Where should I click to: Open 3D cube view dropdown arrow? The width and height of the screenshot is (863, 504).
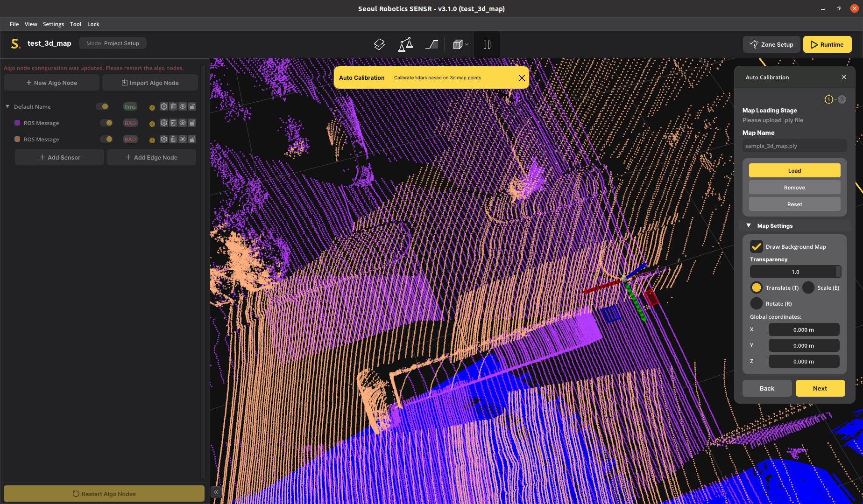point(467,45)
